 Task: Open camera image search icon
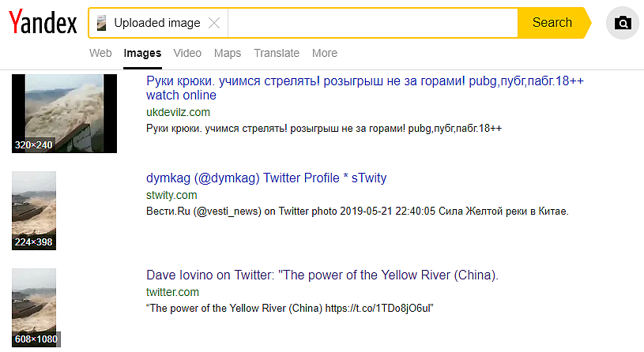623,23
